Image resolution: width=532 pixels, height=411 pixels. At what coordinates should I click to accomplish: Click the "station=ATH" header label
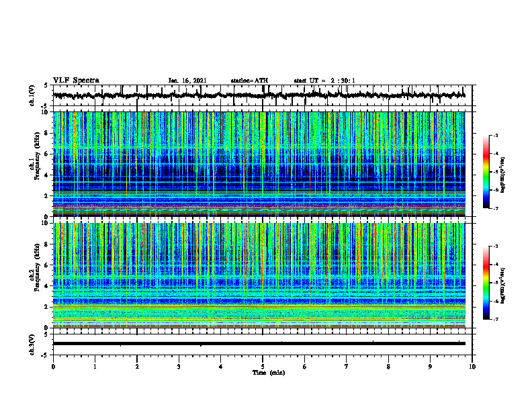249,81
